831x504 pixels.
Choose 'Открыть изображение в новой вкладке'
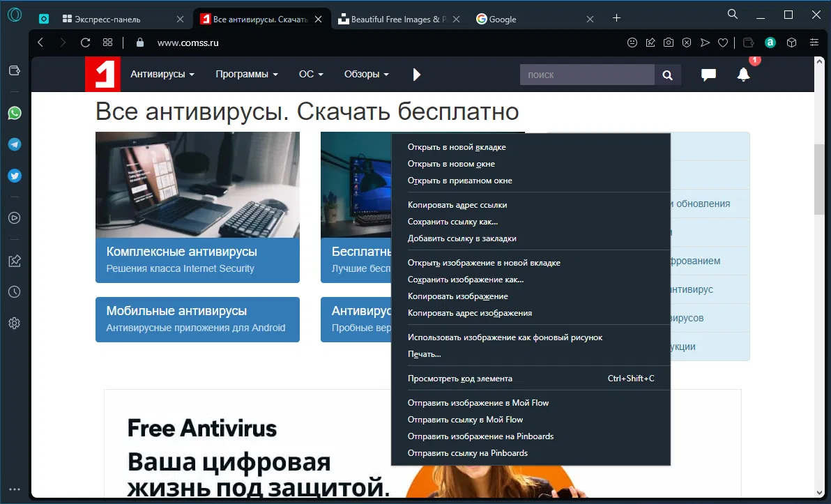click(x=531, y=263)
